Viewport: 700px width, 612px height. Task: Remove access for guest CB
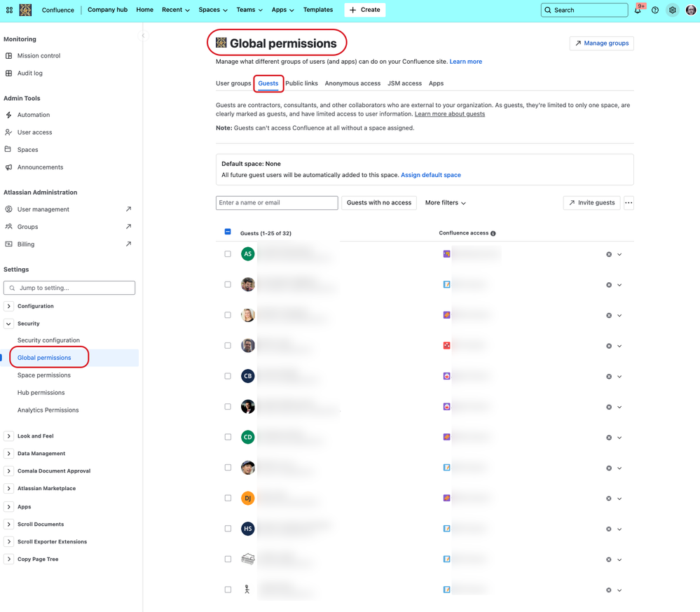(x=608, y=377)
